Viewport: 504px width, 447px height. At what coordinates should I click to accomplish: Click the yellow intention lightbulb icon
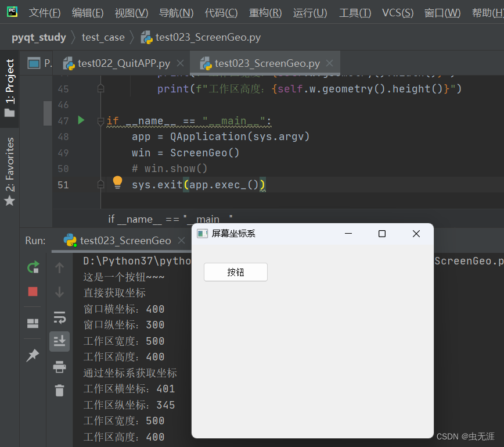pos(118,183)
